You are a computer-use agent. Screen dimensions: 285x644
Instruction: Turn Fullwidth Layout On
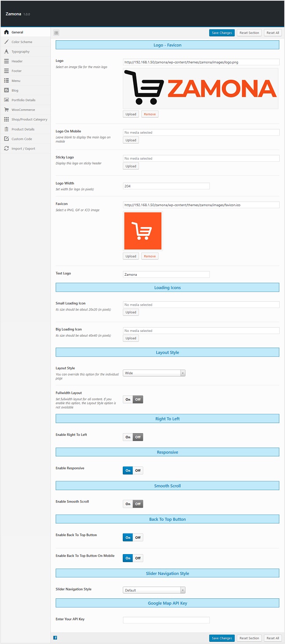[x=128, y=399]
